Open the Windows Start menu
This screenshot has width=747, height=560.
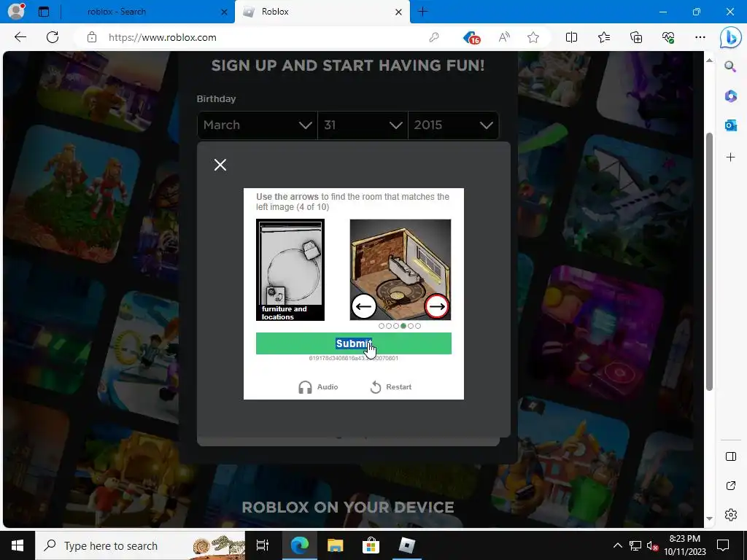pyautogui.click(x=18, y=545)
